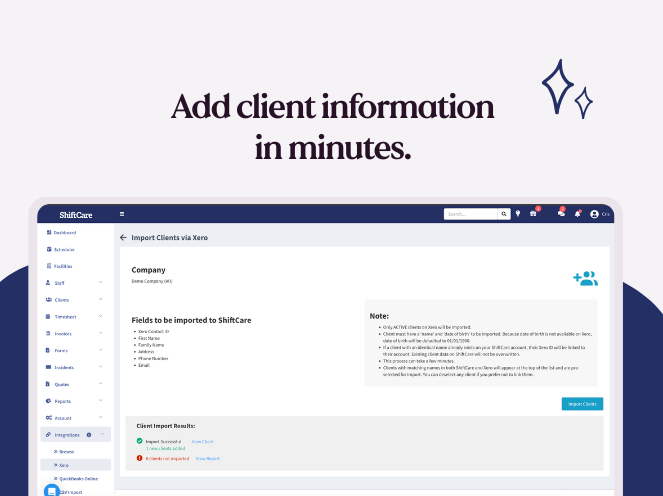663x496 pixels.
Task: Click the Reports chart icon
Action: [x=48, y=401]
